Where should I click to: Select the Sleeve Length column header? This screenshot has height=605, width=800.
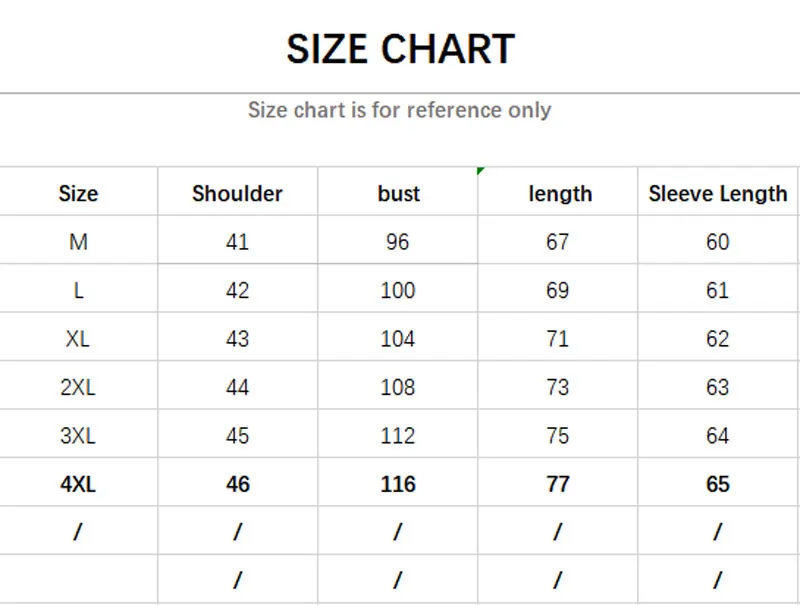pyautogui.click(x=718, y=194)
